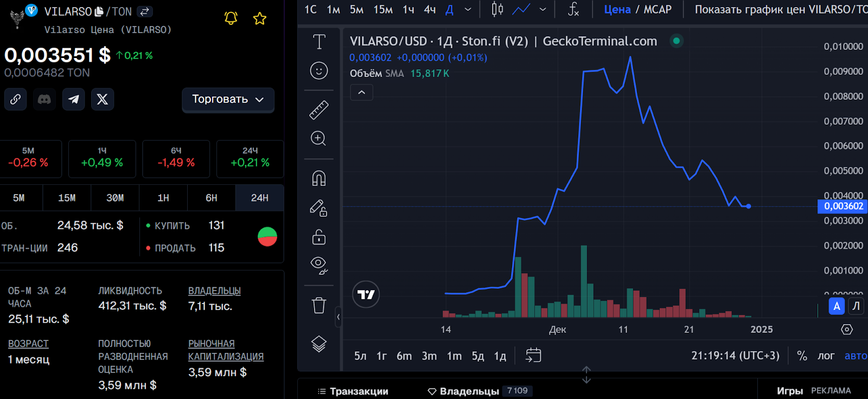Open the project website link icon
Screen dimensions: 868x399
[15, 99]
